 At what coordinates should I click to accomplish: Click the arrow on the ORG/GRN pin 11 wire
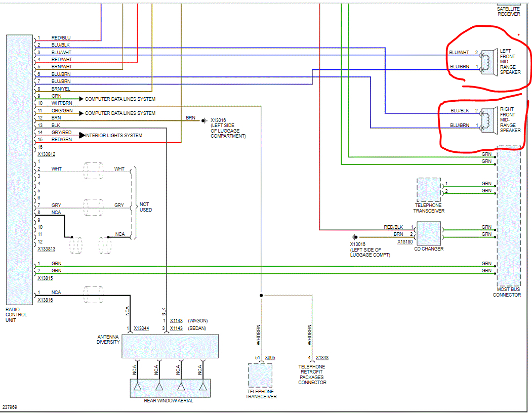click(81, 113)
